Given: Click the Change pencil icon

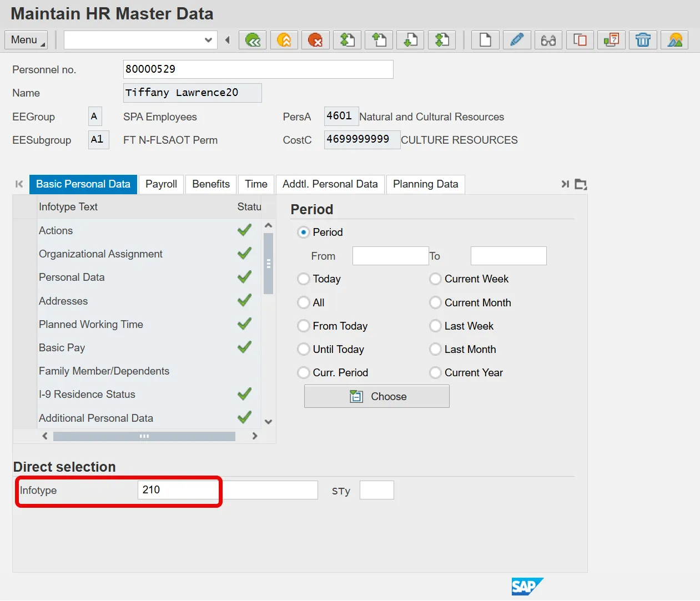Looking at the screenshot, I should pyautogui.click(x=516, y=40).
